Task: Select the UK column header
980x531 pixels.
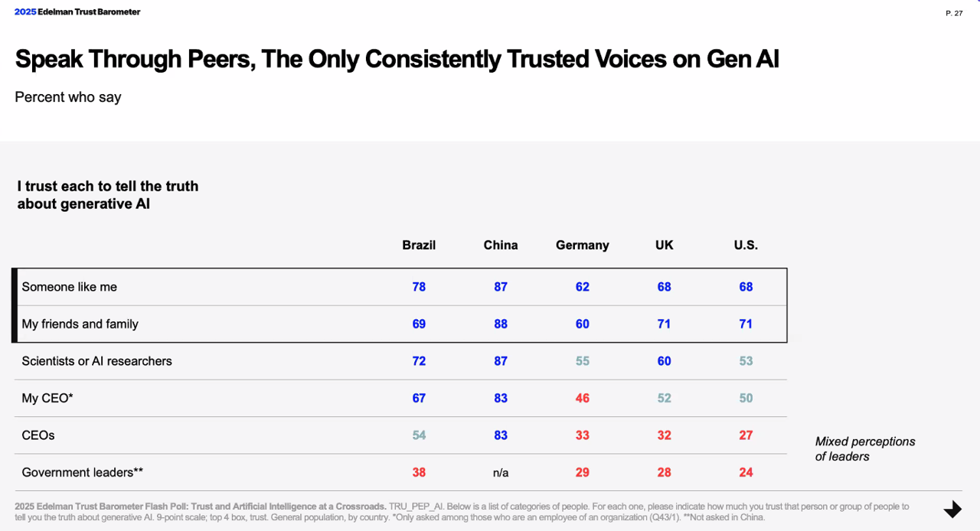Action: click(x=664, y=246)
